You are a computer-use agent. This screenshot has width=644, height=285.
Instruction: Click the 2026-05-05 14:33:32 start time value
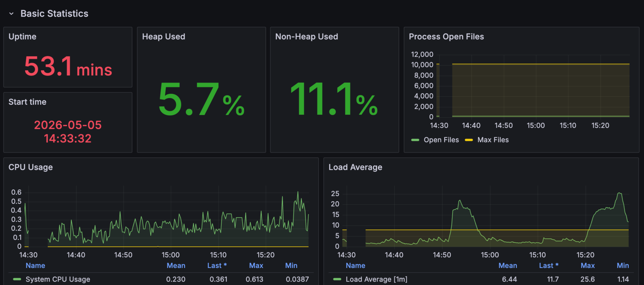(68, 131)
